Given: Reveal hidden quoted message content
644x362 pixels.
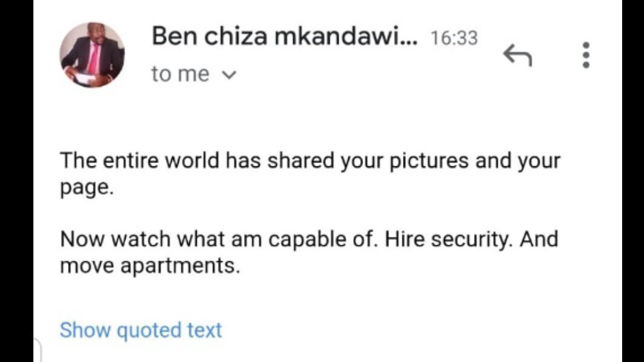Looking at the screenshot, I should coord(140,330).
